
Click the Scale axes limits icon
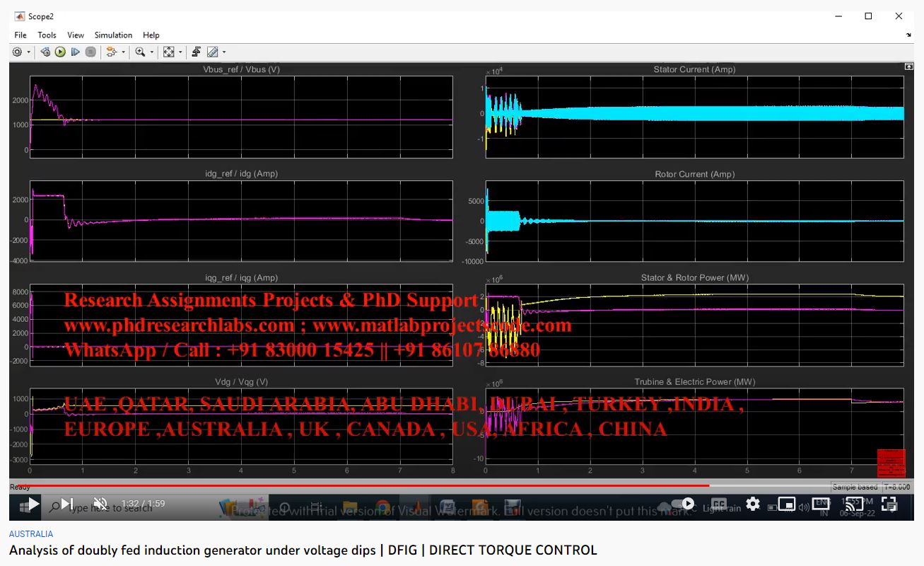tap(168, 52)
